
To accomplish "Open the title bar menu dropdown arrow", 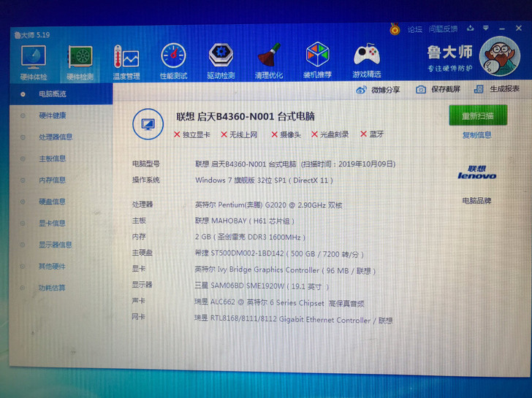I will tap(486, 28).
